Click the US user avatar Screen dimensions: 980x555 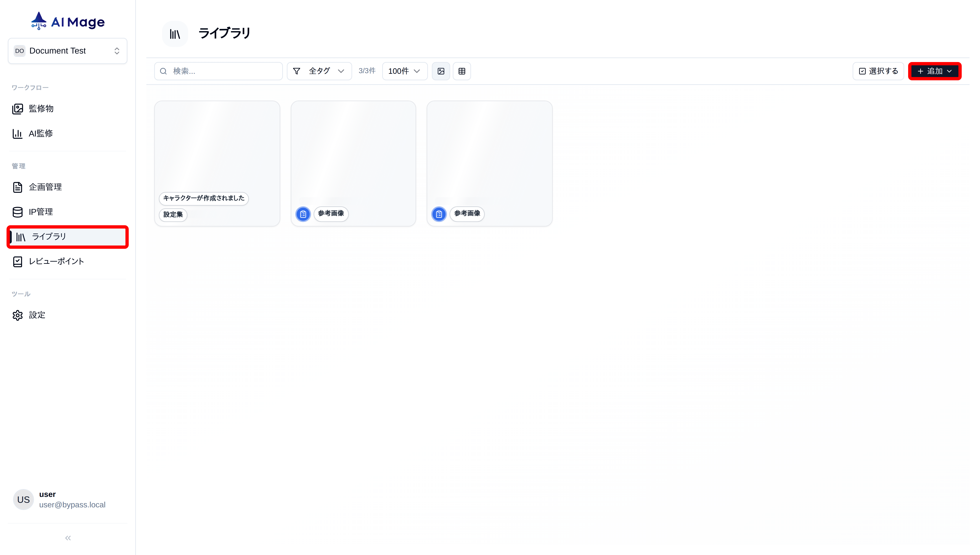23,499
